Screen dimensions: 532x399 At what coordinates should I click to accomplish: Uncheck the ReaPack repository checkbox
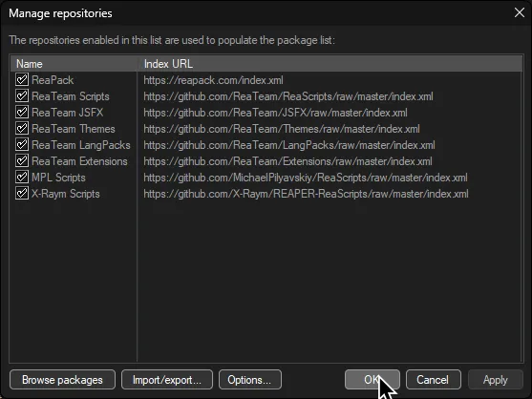22,80
